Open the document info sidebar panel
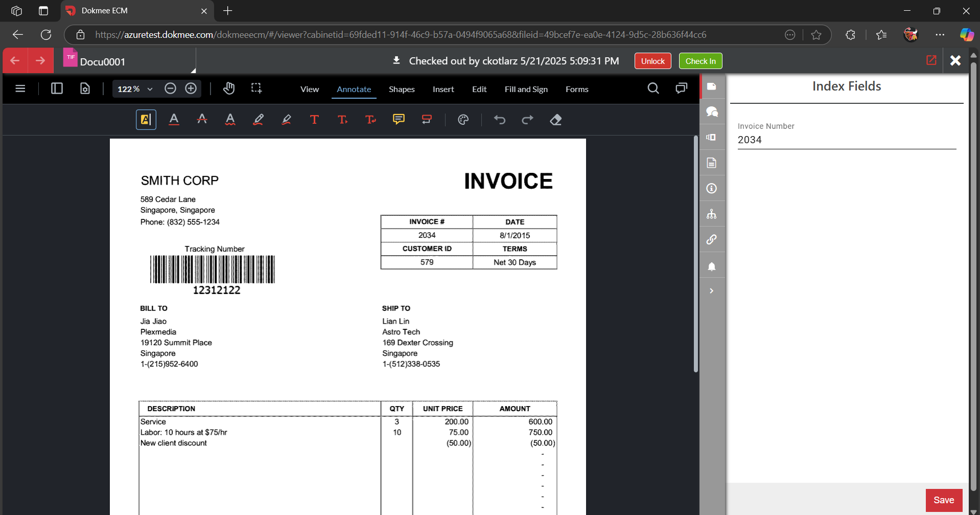980x515 pixels. 712,188
